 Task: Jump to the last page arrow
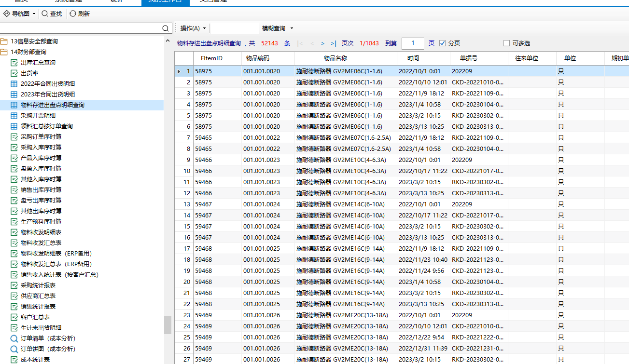333,43
